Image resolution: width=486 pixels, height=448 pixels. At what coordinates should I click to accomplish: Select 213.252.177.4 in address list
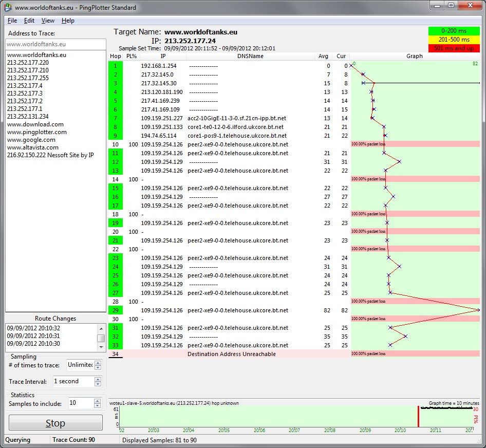(x=25, y=86)
